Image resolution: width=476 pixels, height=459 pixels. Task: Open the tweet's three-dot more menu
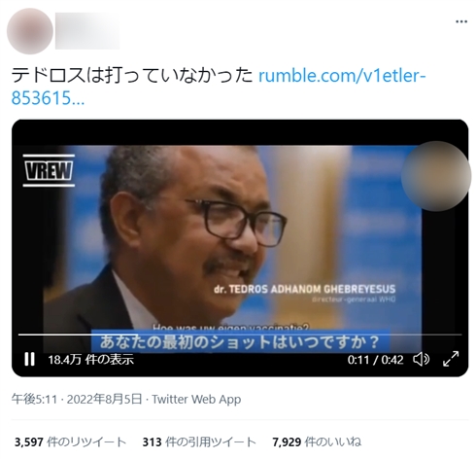tap(461, 21)
